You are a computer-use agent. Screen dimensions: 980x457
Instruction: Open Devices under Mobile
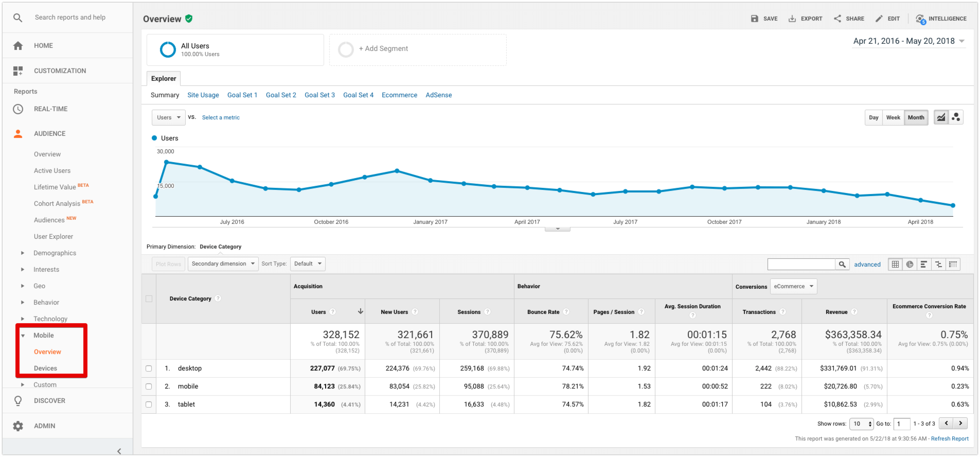[x=45, y=368]
